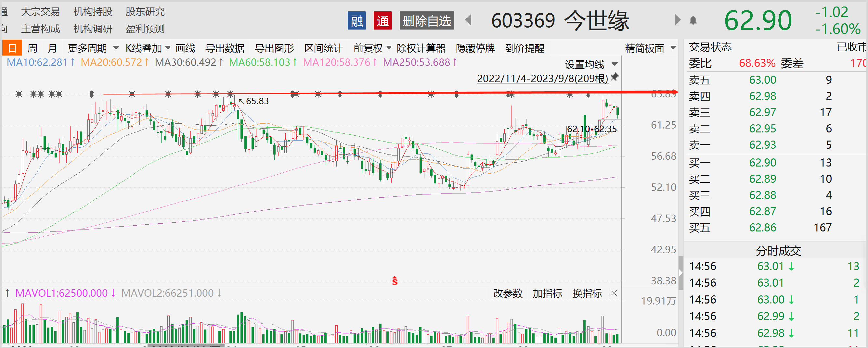
Task: Click the 62.10-62.35 gap label on chart
Action: [592, 129]
